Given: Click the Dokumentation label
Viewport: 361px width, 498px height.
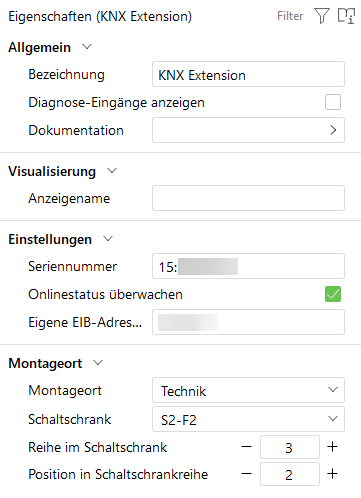Looking at the screenshot, I should [76, 130].
